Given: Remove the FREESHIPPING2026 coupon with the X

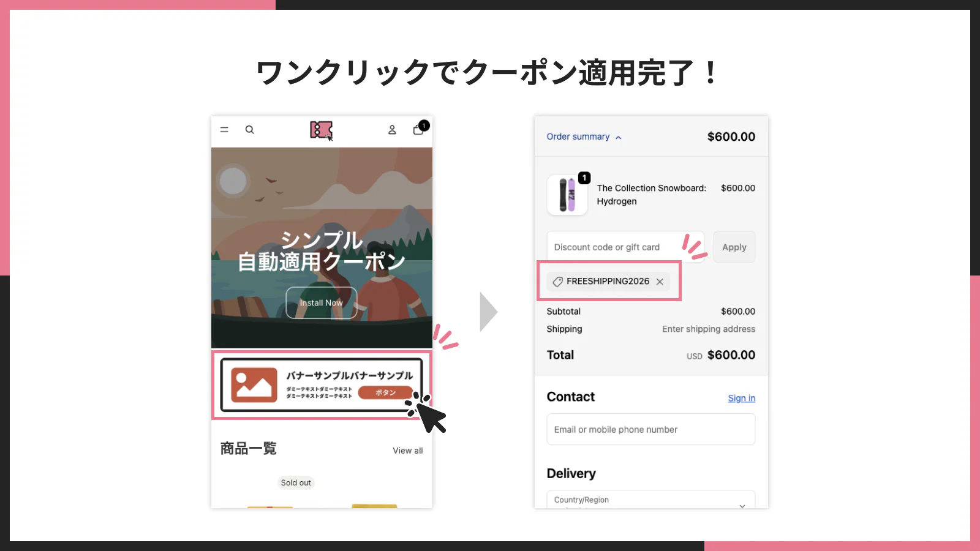Looking at the screenshot, I should [x=660, y=282].
